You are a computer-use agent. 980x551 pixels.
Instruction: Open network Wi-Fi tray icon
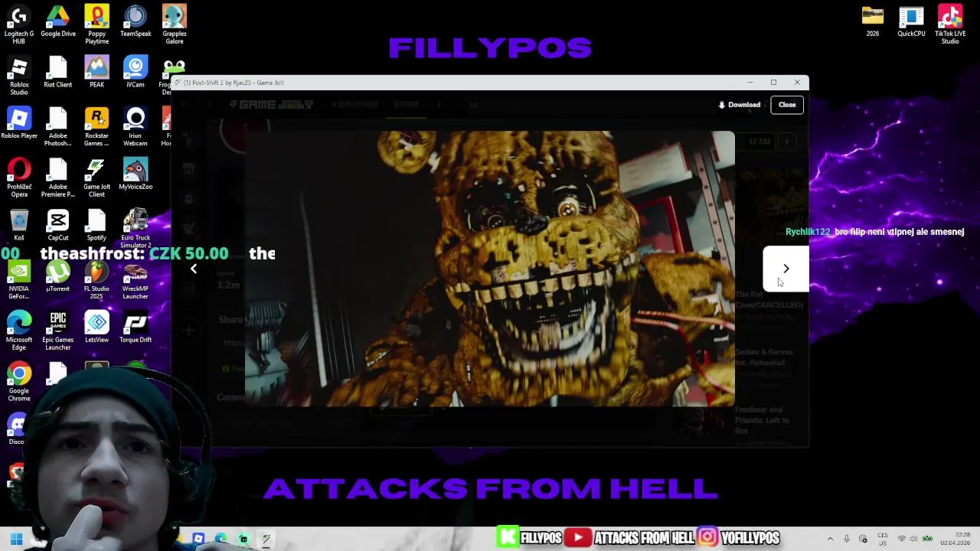pos(901,539)
